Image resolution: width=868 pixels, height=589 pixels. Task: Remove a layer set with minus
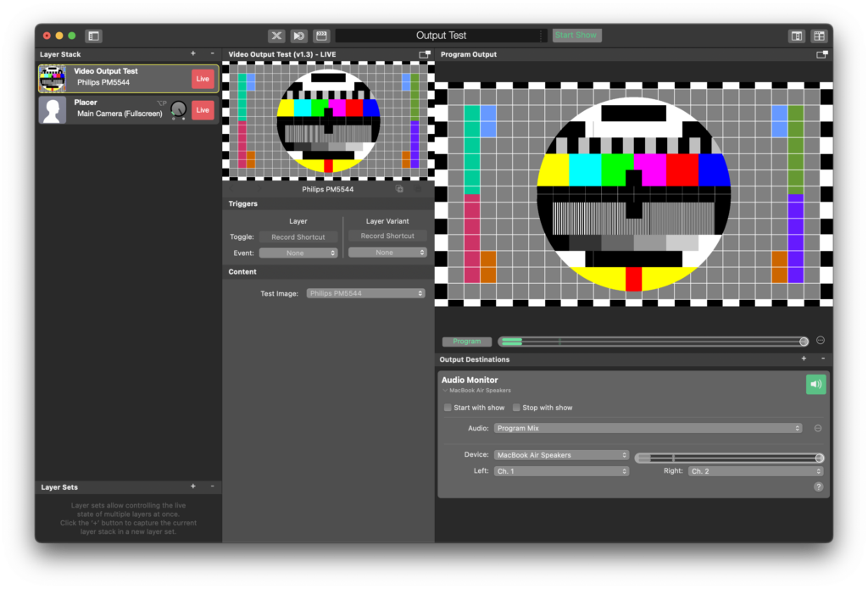click(x=212, y=486)
